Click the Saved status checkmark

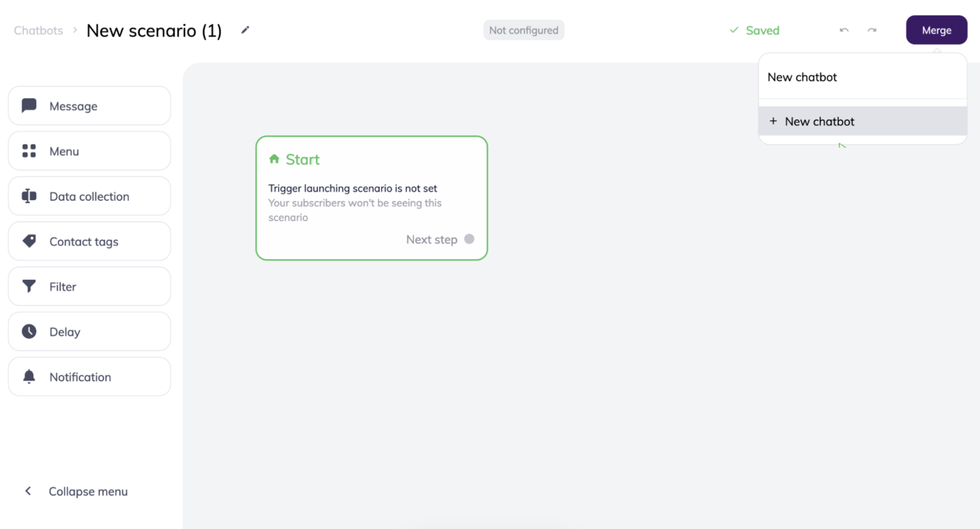[x=734, y=30]
